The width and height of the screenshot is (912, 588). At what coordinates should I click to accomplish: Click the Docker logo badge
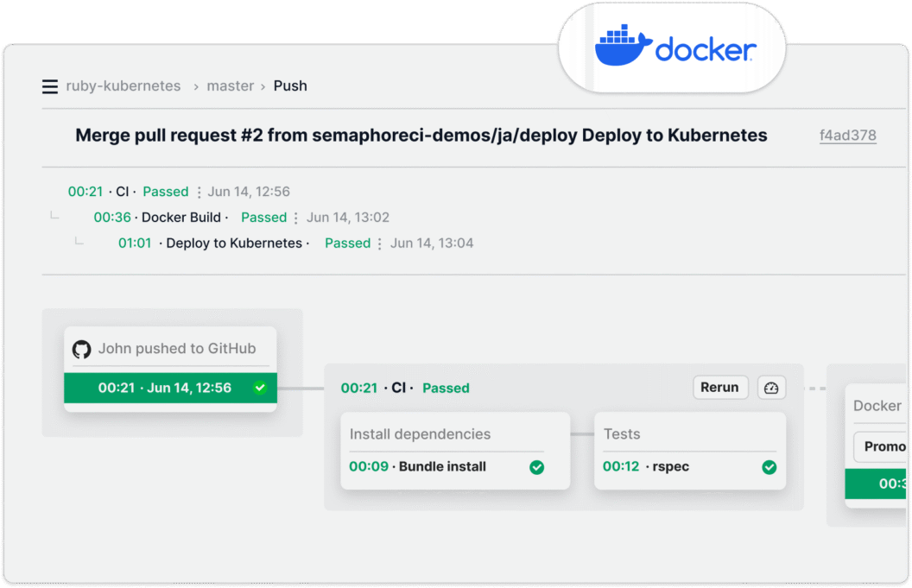point(673,48)
